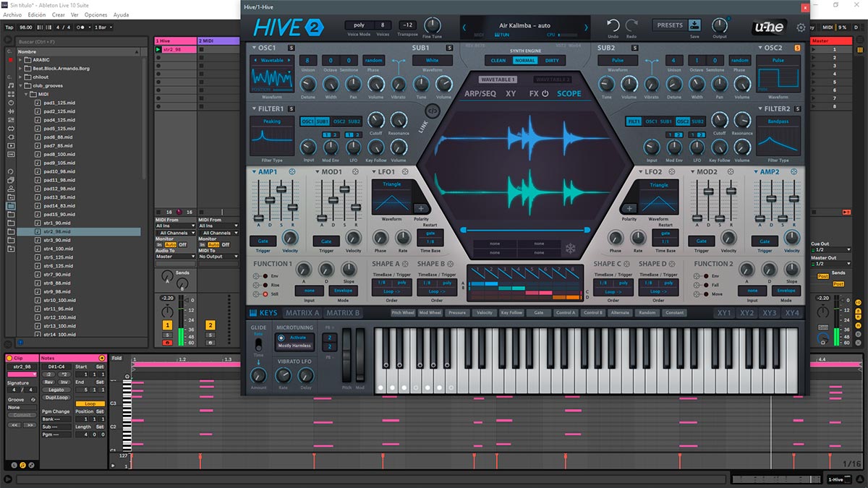Enable the Function 1 Still option
The width and height of the screenshot is (868, 488).
pos(265,294)
